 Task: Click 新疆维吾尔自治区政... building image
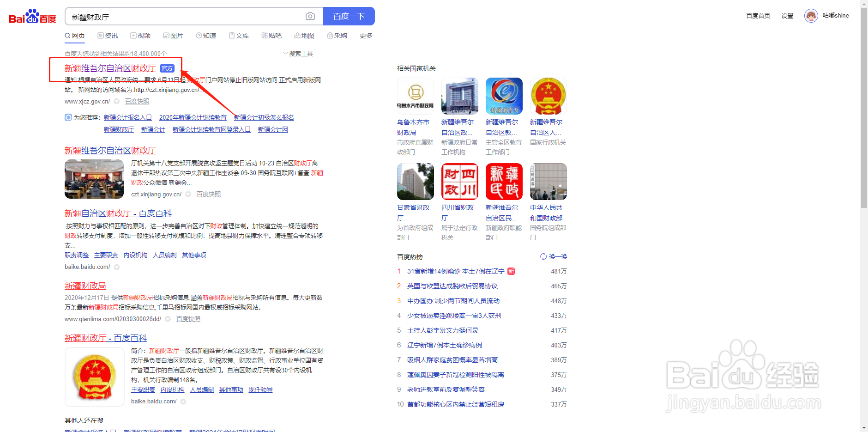pyautogui.click(x=460, y=96)
